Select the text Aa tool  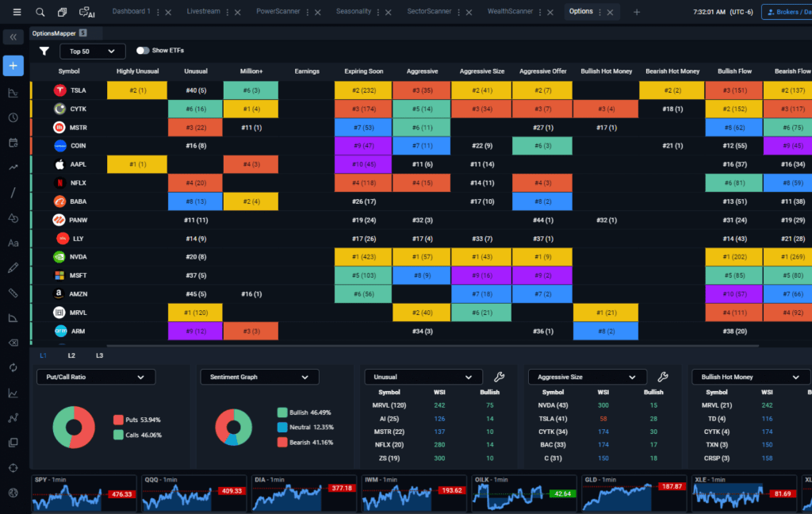click(13, 243)
